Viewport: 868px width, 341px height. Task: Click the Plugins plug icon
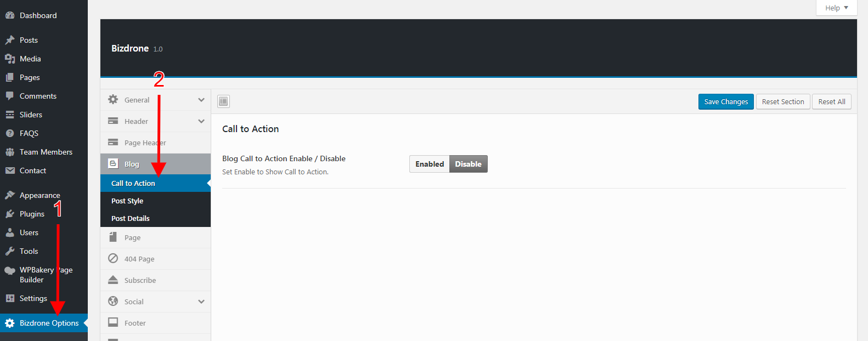(x=10, y=214)
